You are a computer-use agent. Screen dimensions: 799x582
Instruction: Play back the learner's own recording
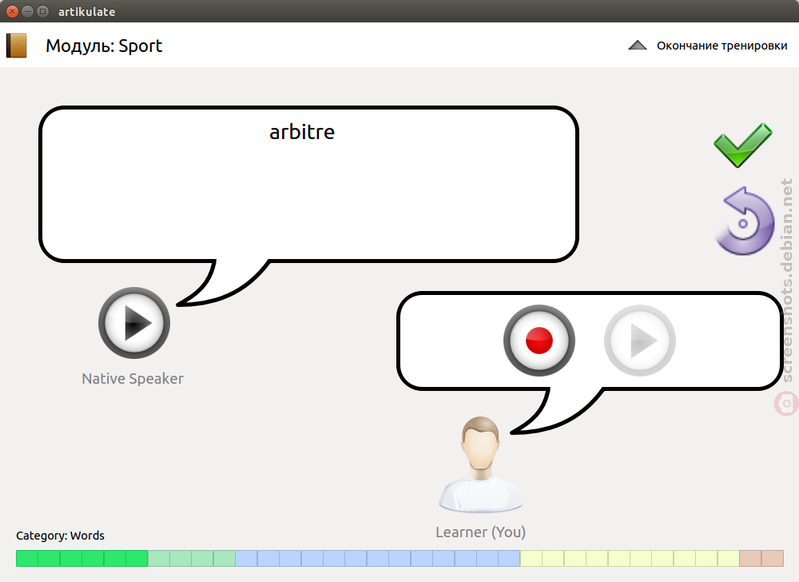[640, 340]
